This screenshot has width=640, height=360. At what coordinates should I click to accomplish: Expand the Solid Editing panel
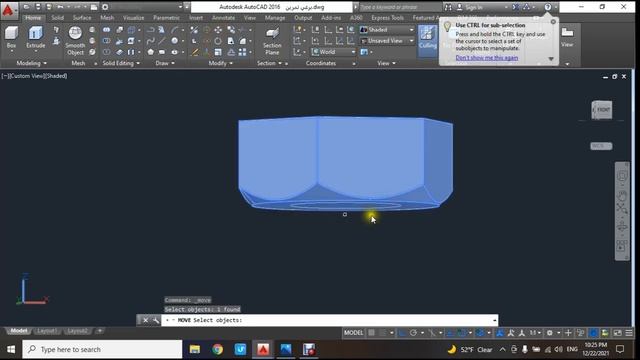121,63
